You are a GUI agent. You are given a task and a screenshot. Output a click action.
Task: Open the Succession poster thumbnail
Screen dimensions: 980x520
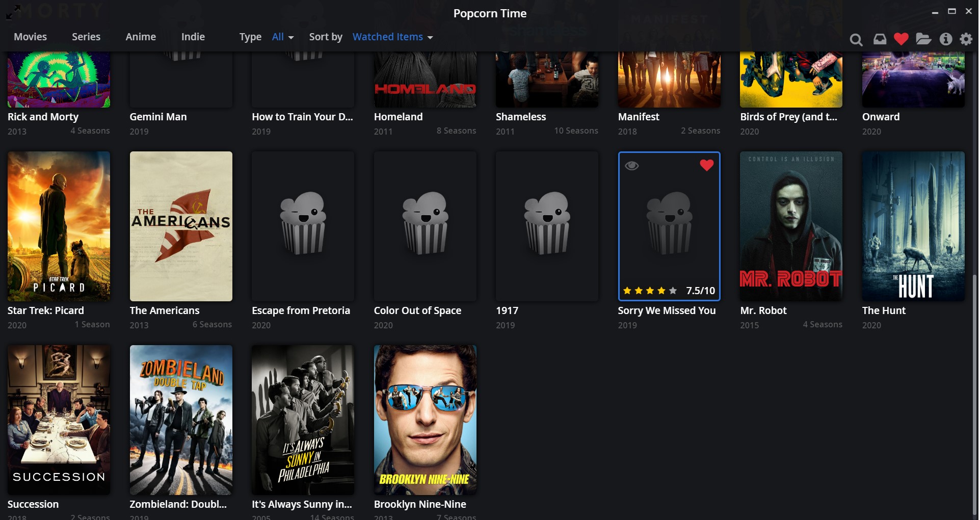tap(58, 420)
